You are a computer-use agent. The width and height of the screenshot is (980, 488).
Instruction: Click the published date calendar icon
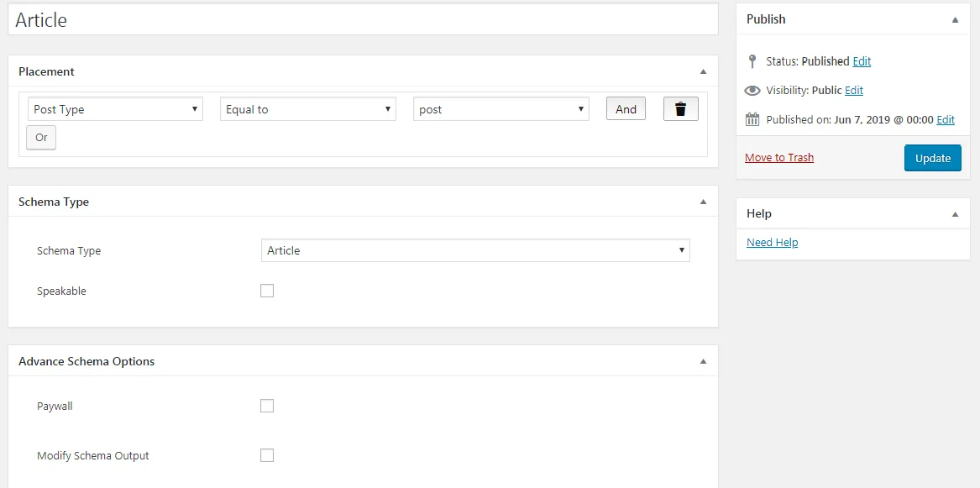pos(752,119)
